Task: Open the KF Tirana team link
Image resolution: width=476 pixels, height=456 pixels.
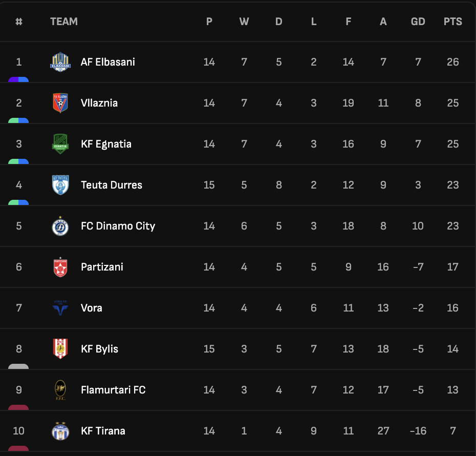Action: [103, 431]
